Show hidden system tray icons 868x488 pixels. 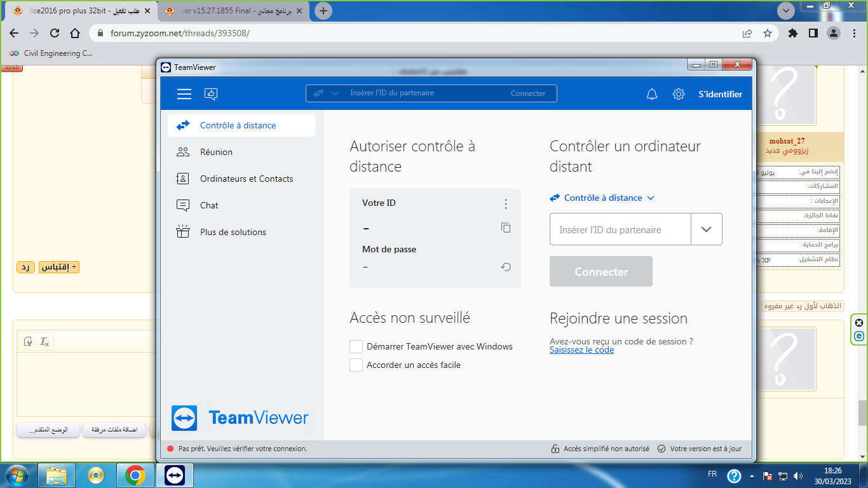[x=752, y=475]
